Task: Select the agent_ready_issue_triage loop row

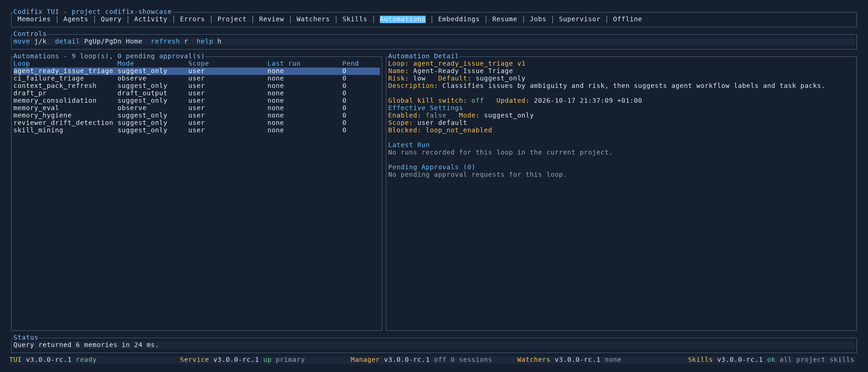Action: [197, 71]
